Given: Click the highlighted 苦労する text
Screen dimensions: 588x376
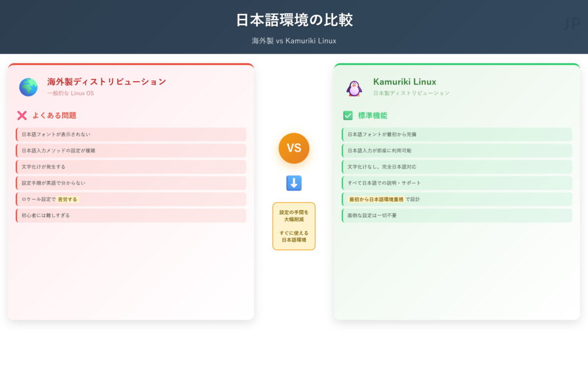Looking at the screenshot, I should tap(67, 199).
